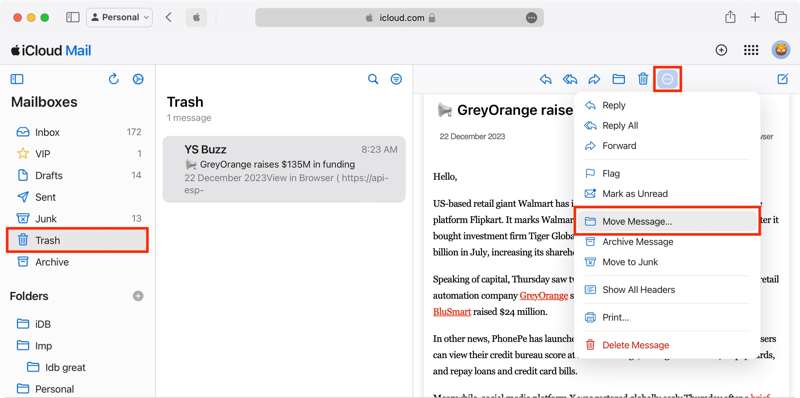
Task: Choose Archive Message menu item
Action: tap(667, 242)
